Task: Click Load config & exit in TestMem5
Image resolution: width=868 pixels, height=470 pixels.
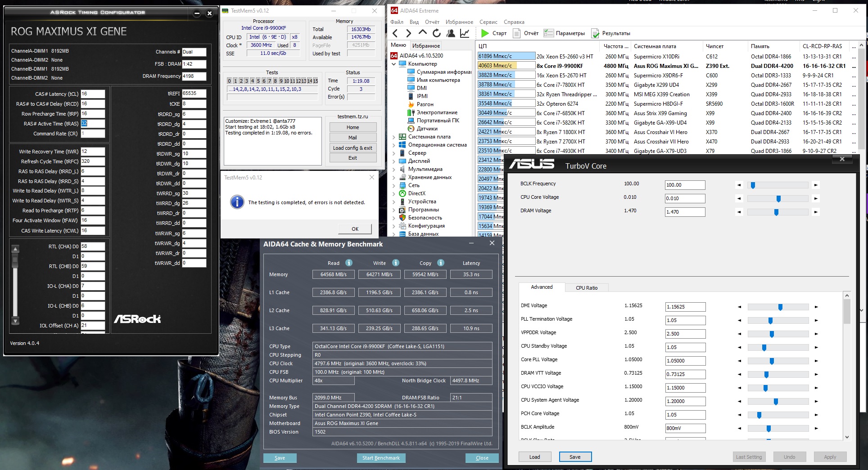Action: [353, 148]
